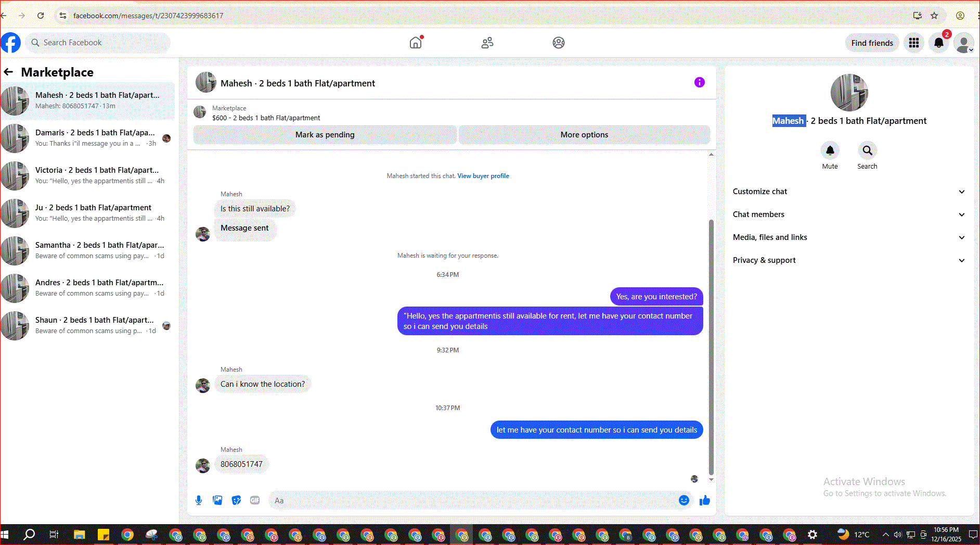Expand the Customize chat section
Screen dimensions: 980x545
point(849,192)
